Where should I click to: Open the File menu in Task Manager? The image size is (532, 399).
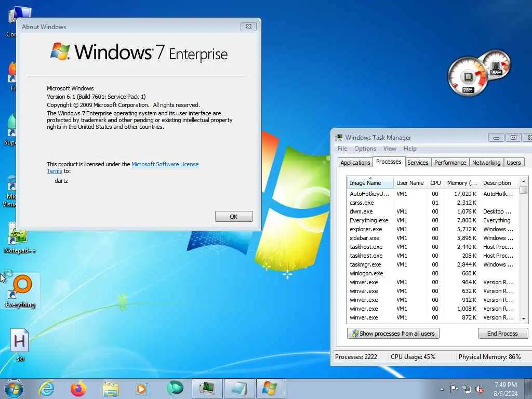tap(342, 149)
